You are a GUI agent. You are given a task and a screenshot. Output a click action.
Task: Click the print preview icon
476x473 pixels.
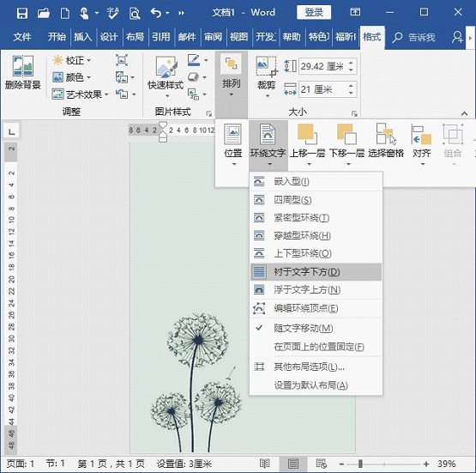[135, 14]
